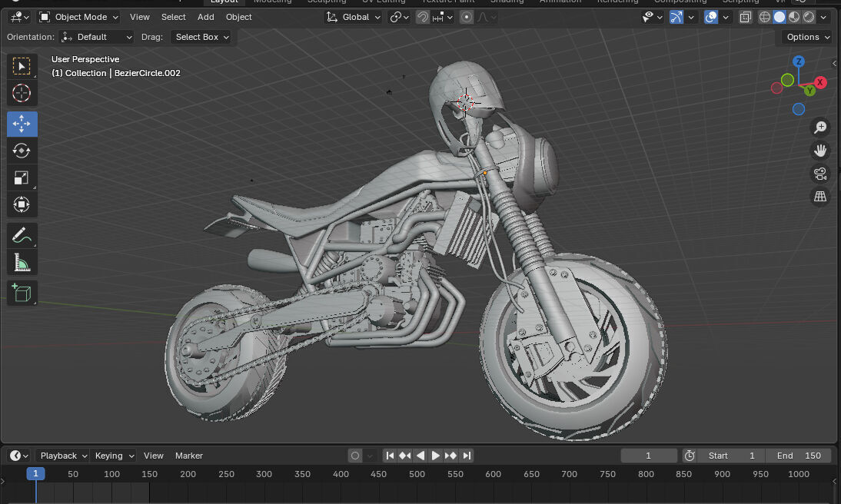
Task: Play animation in reverse
Action: coord(420,456)
